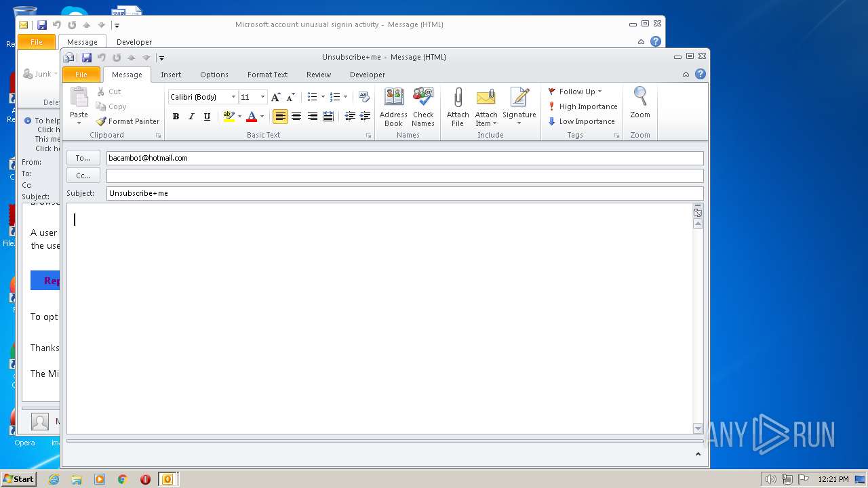Open Basic Text dialog launcher
Screen dimensions: 868x488
[369, 136]
